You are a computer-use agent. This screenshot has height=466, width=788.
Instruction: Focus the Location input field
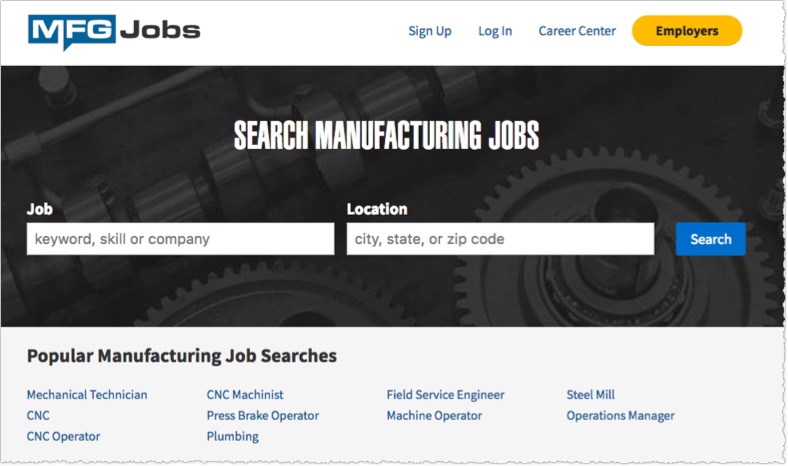[x=500, y=239]
